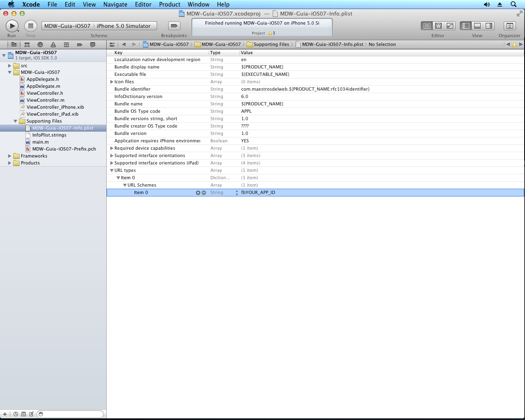Click the Stop button
The width and height of the screenshot is (525, 420).
[30, 26]
